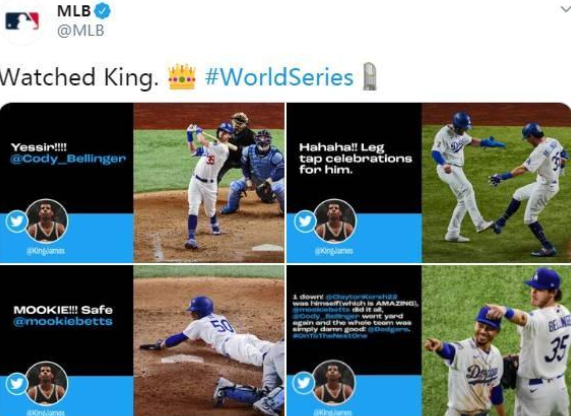Click Twitter bird icon in 1 down card
Image resolution: width=571 pixels, height=416 pixels.
pyautogui.click(x=303, y=383)
